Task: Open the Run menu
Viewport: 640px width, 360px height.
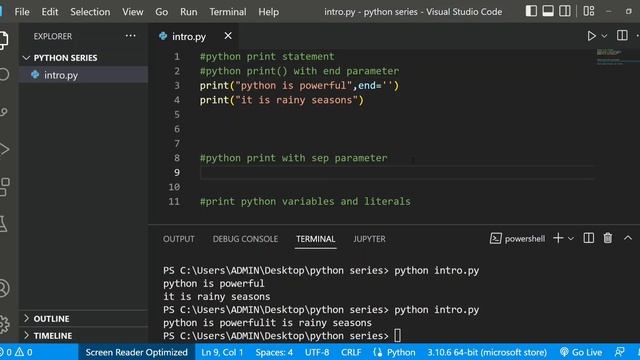Action: [189, 12]
